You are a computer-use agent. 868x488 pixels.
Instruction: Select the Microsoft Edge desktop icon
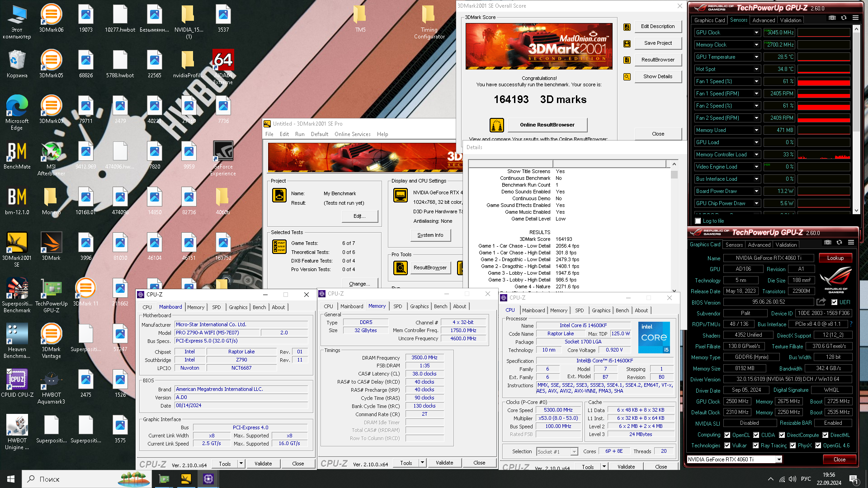(x=17, y=113)
